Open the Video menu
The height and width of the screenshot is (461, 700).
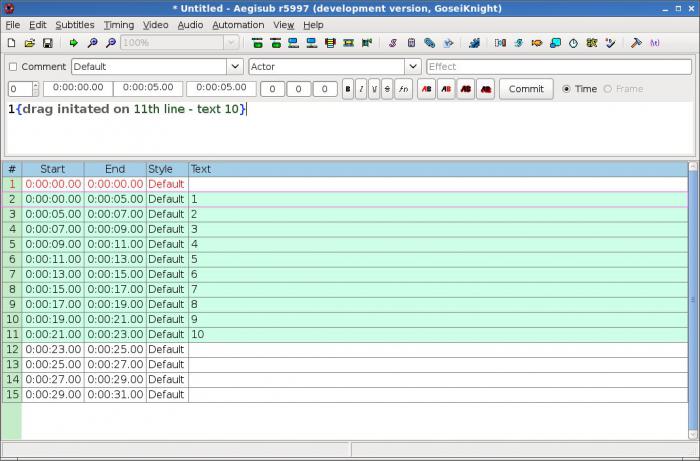pos(155,25)
